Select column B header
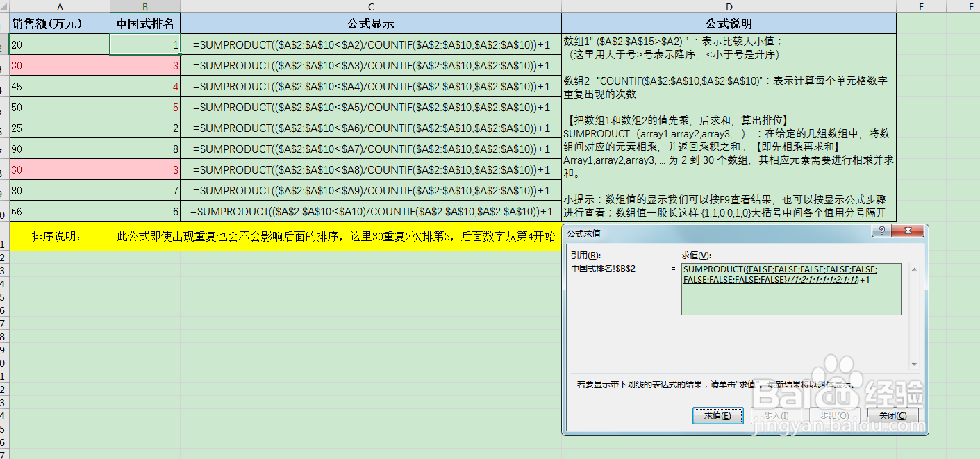The height and width of the screenshot is (459, 980). tap(144, 6)
